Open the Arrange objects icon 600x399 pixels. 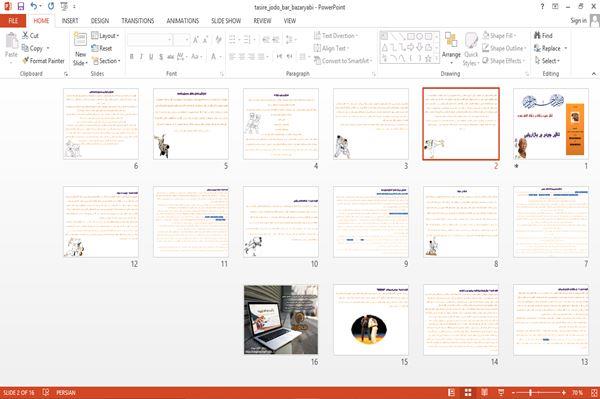coord(451,40)
